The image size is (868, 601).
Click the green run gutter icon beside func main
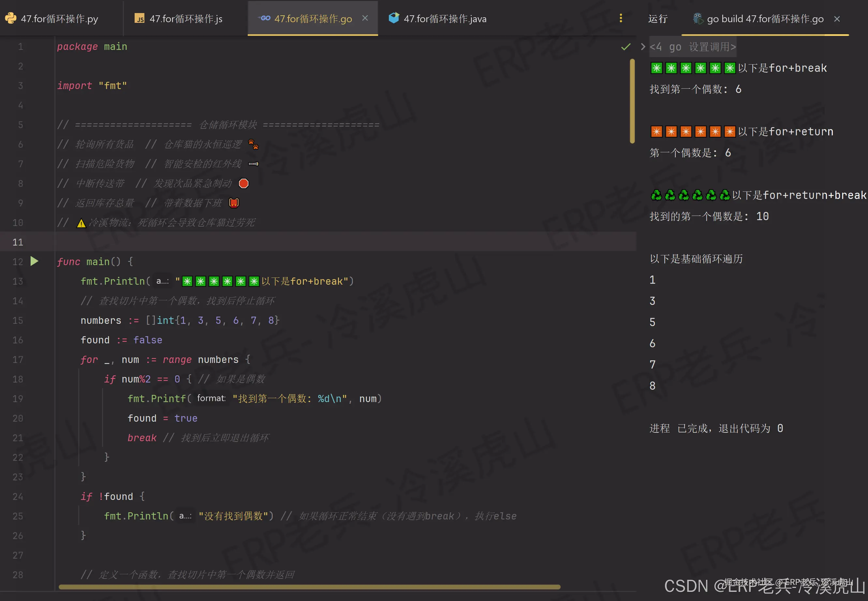pos(34,261)
